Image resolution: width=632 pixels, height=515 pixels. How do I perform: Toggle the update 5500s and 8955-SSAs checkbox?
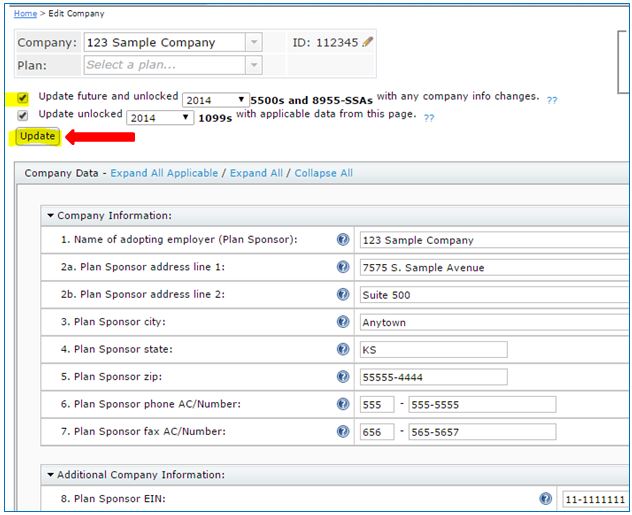23,98
